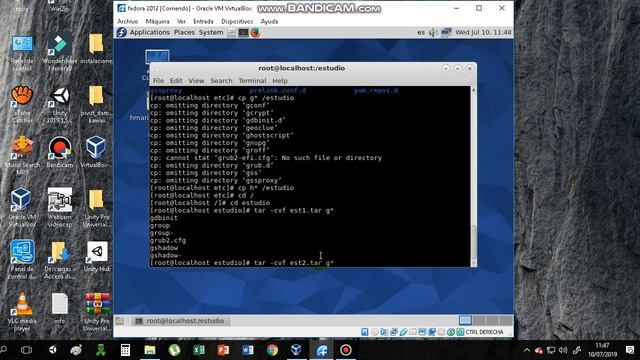
Task: Click the Fedora panel clock Wed Jul 10
Action: 483,32
